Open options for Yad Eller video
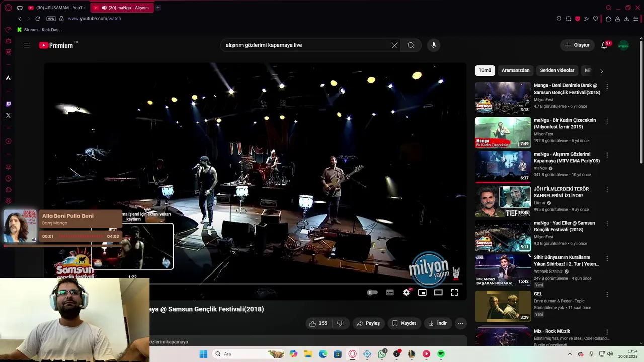 coord(607,224)
